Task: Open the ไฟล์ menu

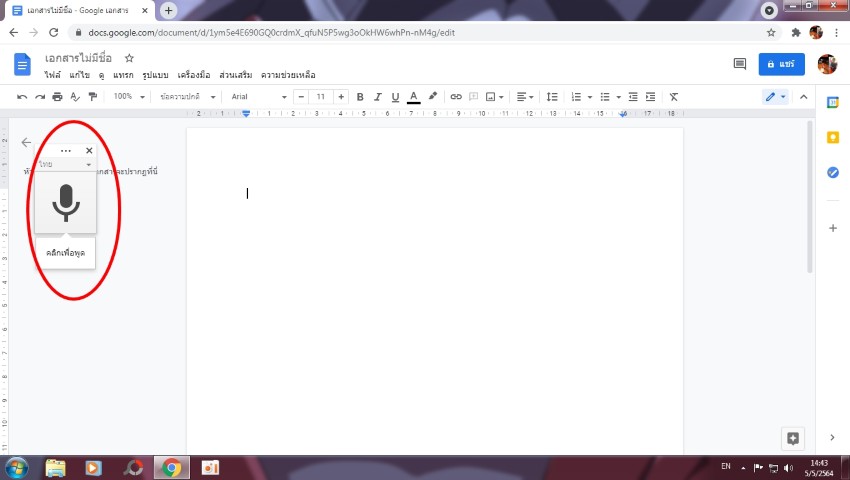Action: (x=53, y=75)
